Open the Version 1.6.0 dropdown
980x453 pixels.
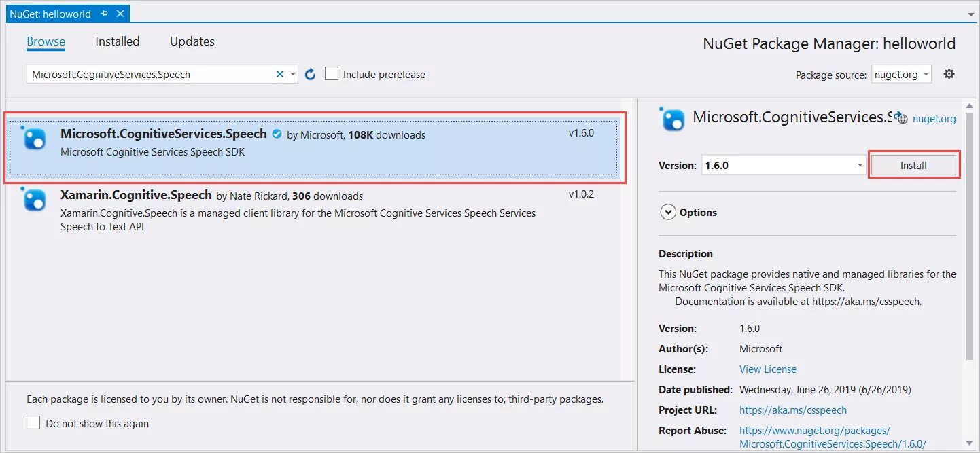click(x=860, y=165)
